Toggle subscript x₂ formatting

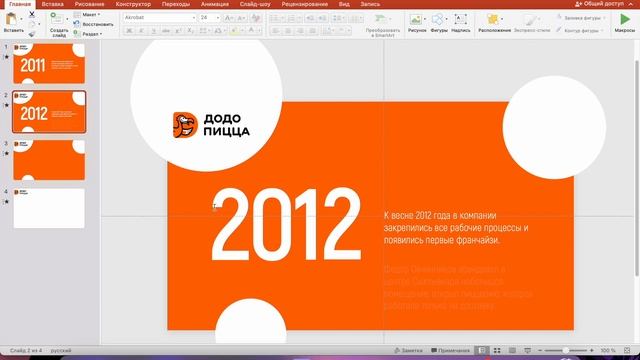(x=191, y=31)
